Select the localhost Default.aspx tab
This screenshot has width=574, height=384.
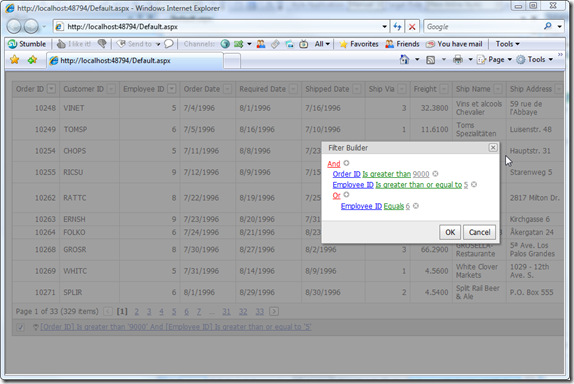pos(134,61)
